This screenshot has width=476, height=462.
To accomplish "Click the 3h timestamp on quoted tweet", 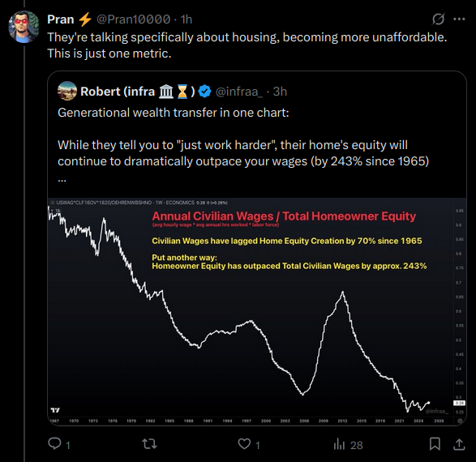I will click(x=280, y=92).
